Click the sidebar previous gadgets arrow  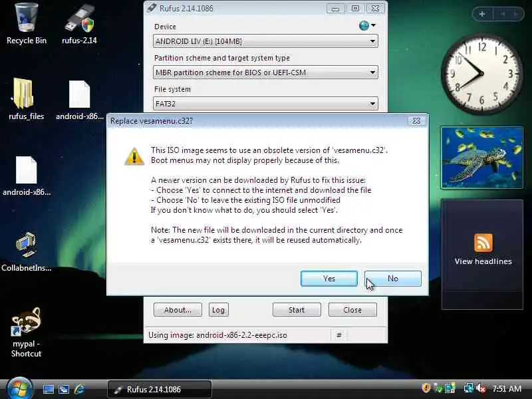coord(503,14)
